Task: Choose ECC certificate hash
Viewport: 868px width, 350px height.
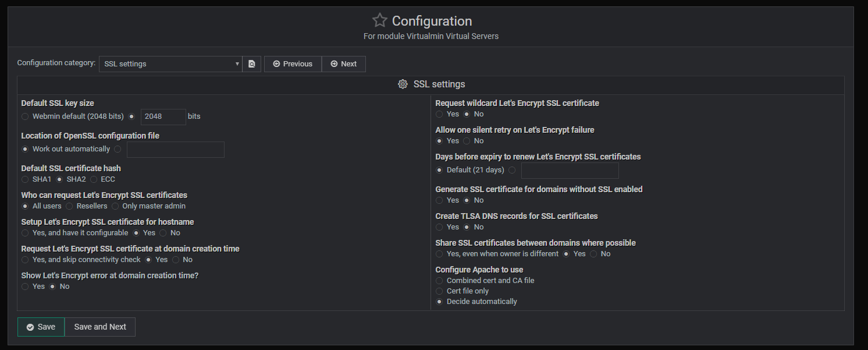Action: [x=94, y=179]
